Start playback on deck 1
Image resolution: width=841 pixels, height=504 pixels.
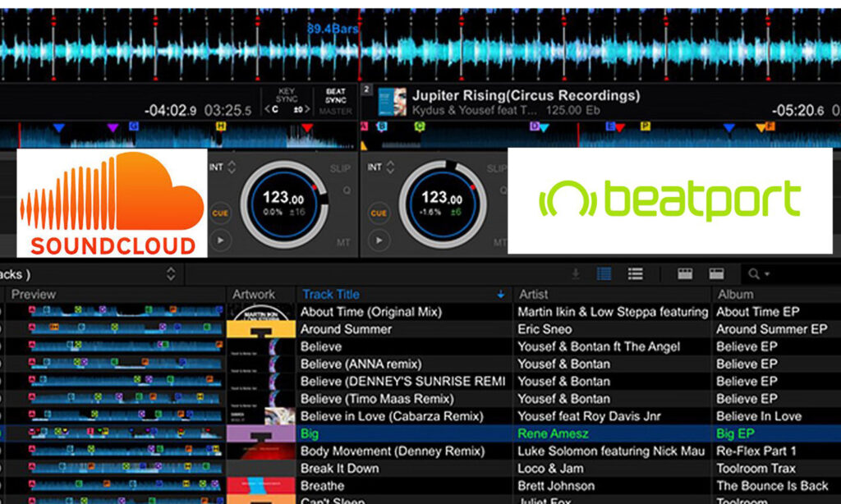click(220, 241)
